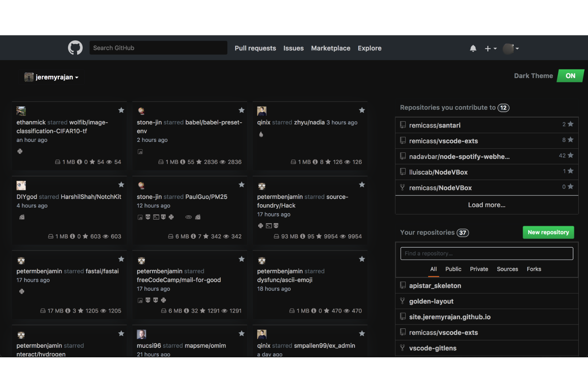588x392 pixels.
Task: Star the zhyu/nadia card
Action: [x=362, y=110]
